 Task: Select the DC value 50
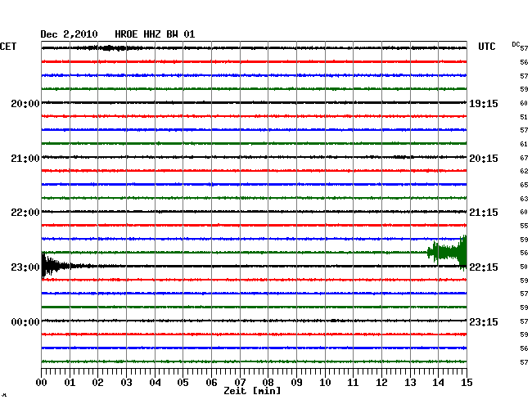(524, 267)
